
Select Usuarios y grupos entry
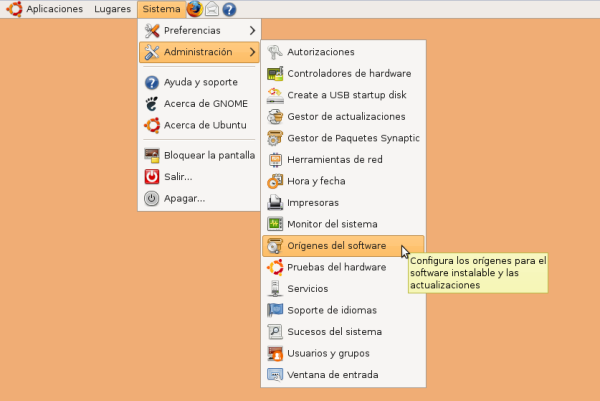point(329,353)
